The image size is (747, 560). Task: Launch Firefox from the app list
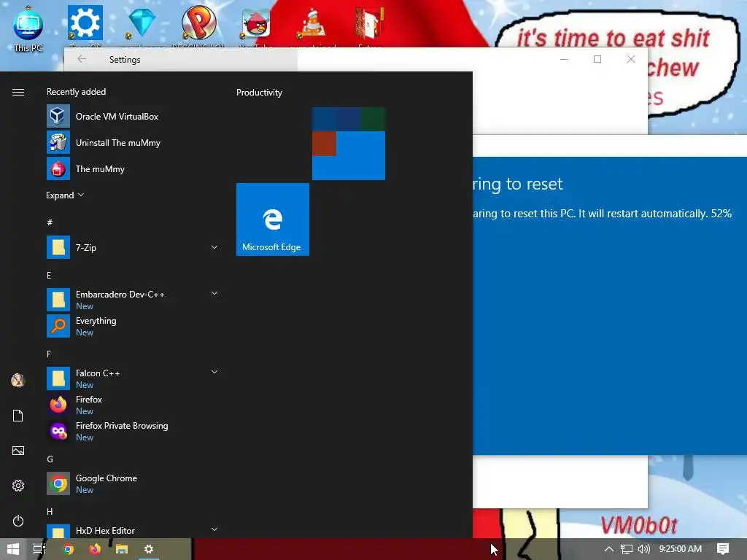click(133, 405)
